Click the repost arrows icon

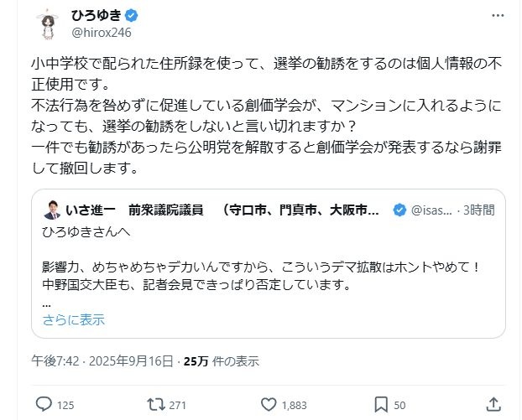click(x=155, y=404)
